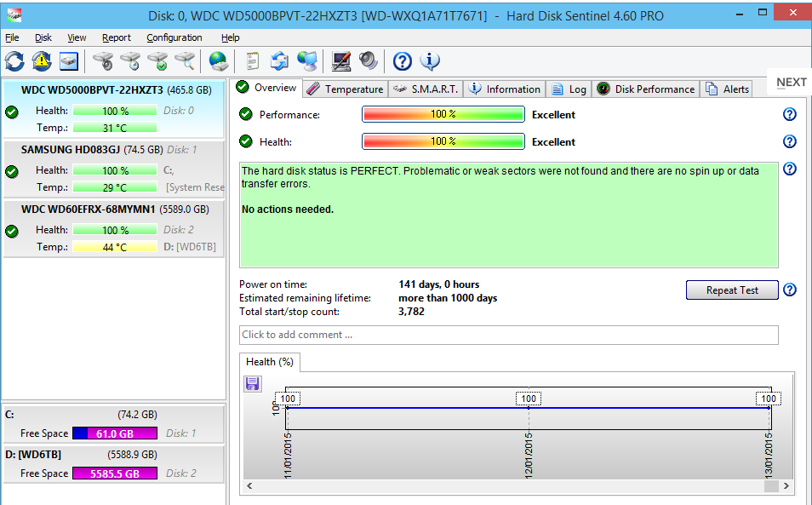Image resolution: width=812 pixels, height=505 pixels.
Task: Click the info speech bubble toolbar icon
Action: pyautogui.click(x=430, y=61)
